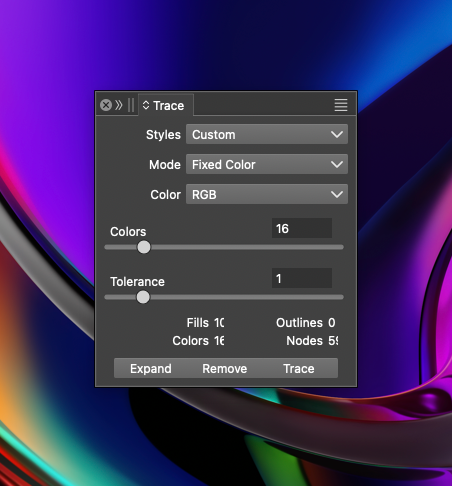Viewport: 452px width, 486px height.
Task: Collapse the panel using the double-chevron icon
Action: coord(119,105)
